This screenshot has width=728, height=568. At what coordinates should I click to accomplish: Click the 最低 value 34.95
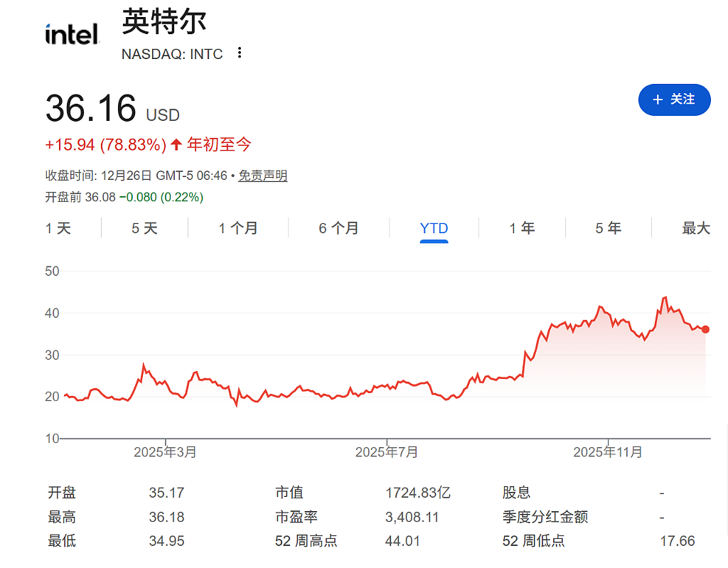point(166,540)
